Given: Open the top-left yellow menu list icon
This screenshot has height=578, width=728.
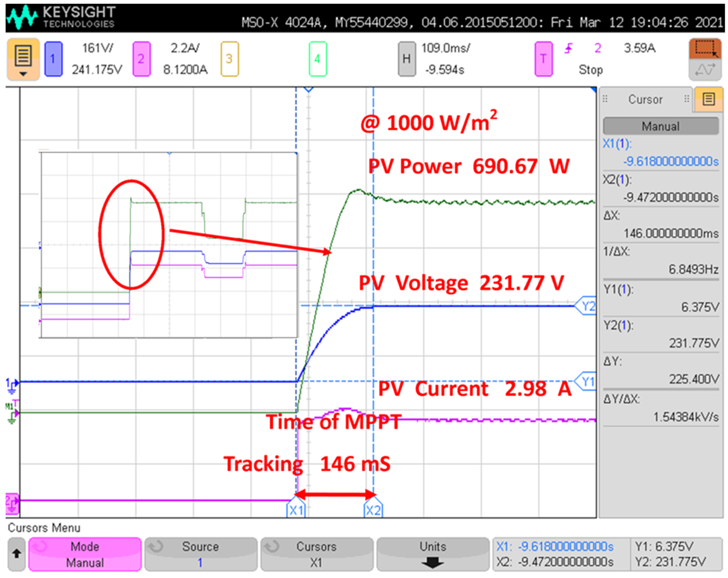Looking at the screenshot, I should click(x=23, y=59).
